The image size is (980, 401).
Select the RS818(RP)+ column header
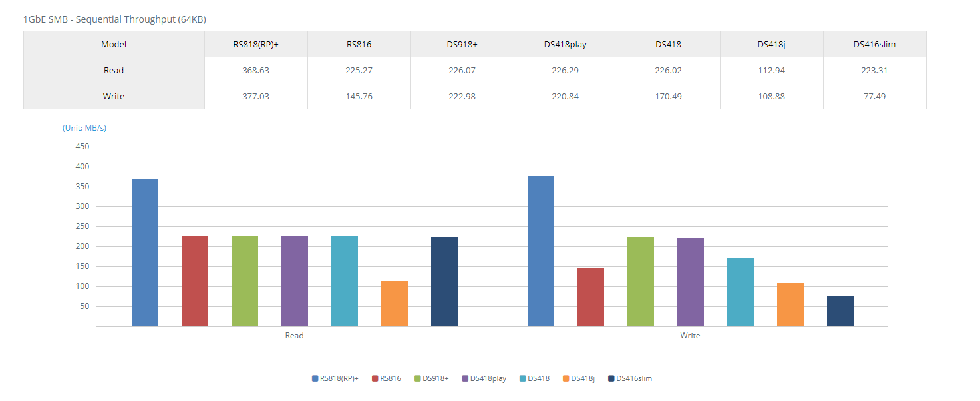[256, 45]
